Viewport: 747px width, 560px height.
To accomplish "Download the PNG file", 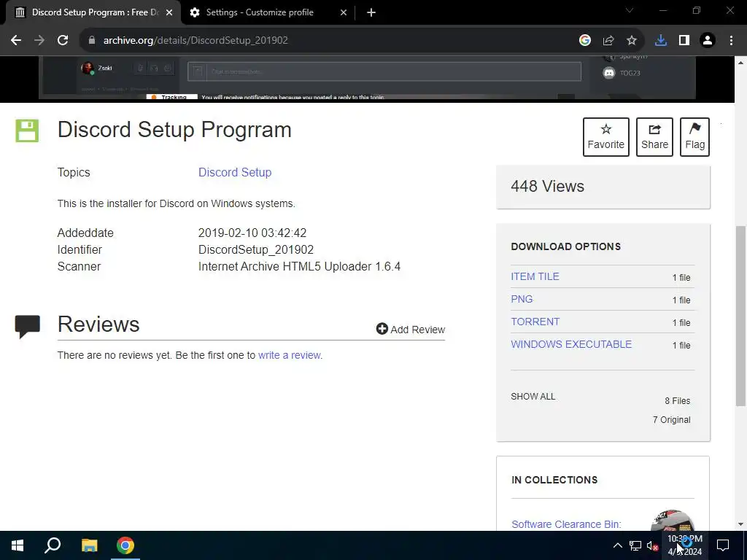I will (522, 299).
